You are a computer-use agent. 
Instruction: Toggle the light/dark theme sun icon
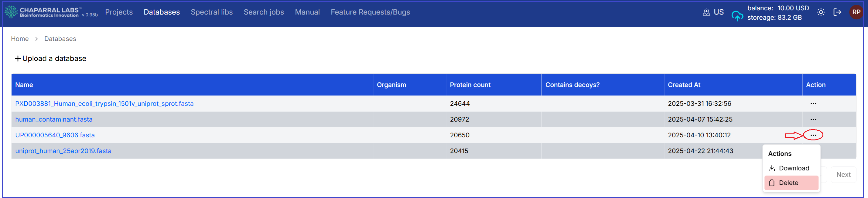pyautogui.click(x=821, y=12)
